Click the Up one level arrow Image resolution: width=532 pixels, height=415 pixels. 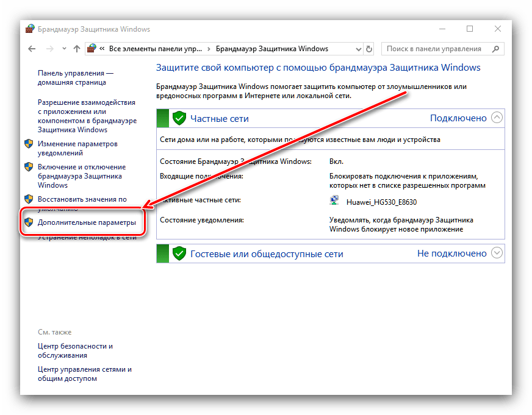[76, 49]
